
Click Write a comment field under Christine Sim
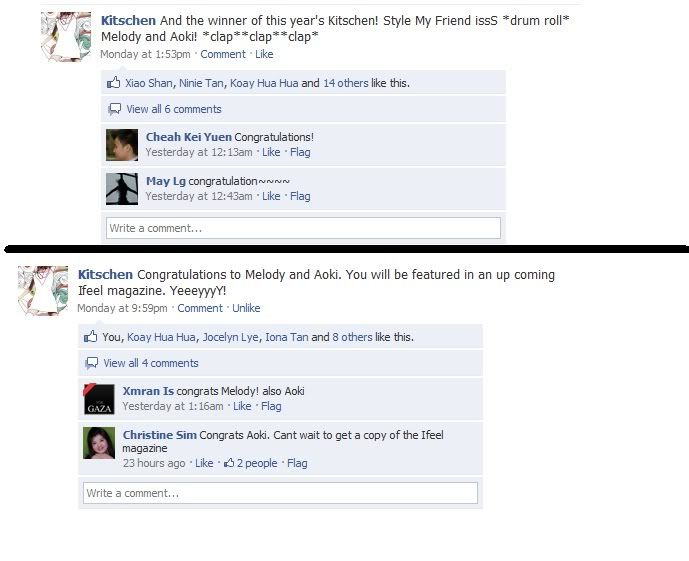coord(280,493)
